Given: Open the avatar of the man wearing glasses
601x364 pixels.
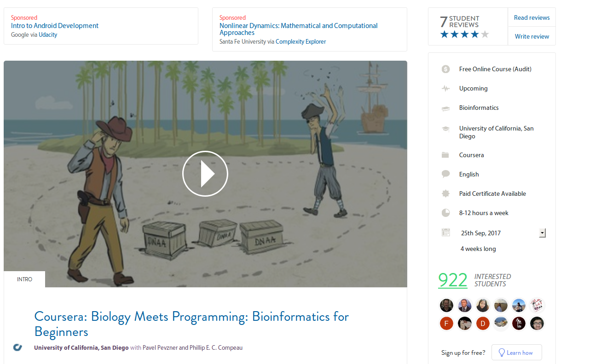Looking at the screenshot, I should click(537, 323).
